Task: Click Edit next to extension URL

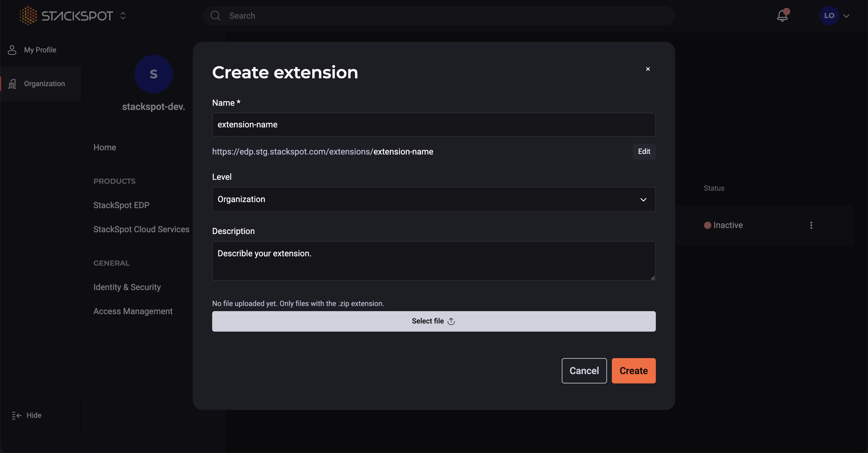Action: [x=643, y=152]
